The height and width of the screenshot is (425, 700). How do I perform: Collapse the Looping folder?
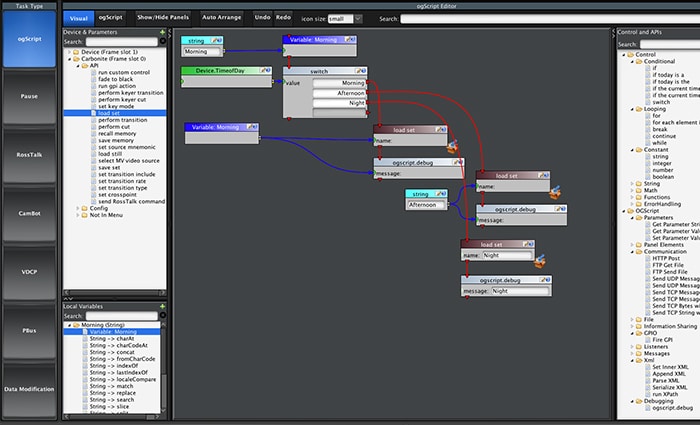(632, 109)
